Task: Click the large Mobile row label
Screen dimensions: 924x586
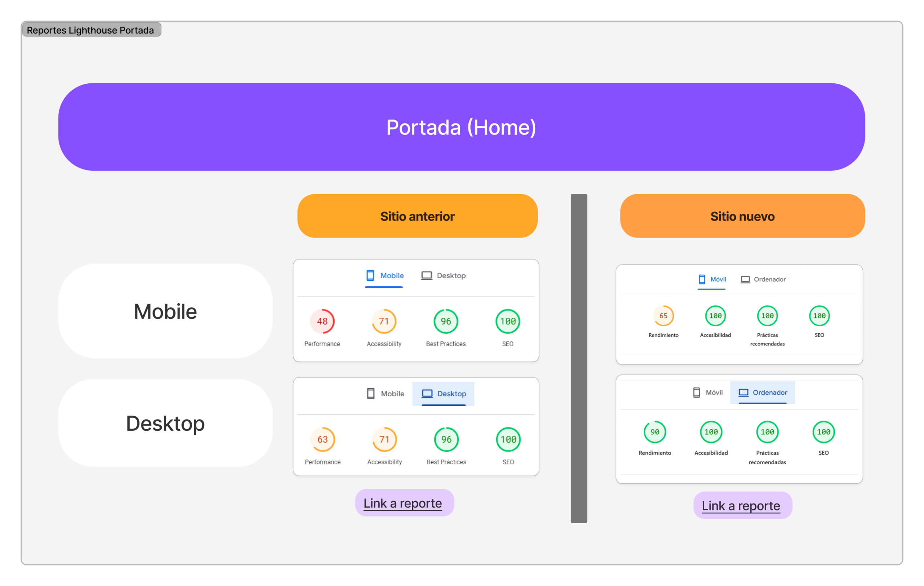Action: 165,311
